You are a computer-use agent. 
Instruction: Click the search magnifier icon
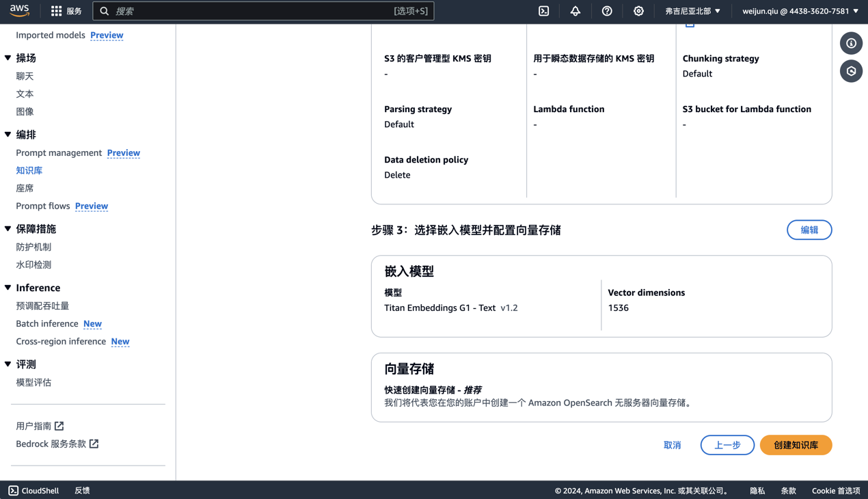[x=105, y=11]
